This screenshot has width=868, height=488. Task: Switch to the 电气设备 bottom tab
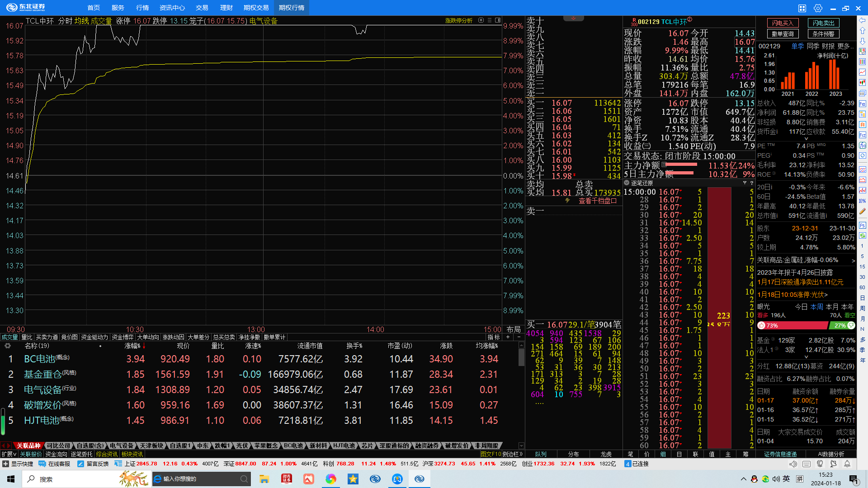tap(122, 446)
